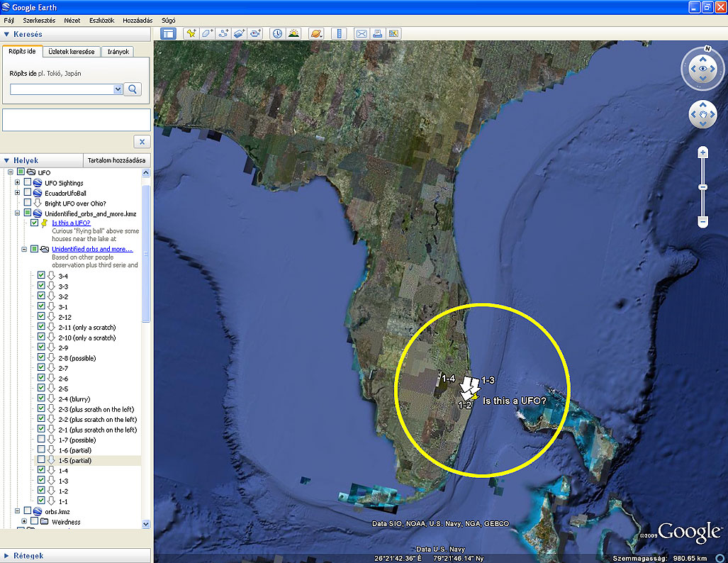Image resolution: width=728 pixels, height=563 pixels.
Task: Switch to the Irányok tab
Action: [118, 52]
